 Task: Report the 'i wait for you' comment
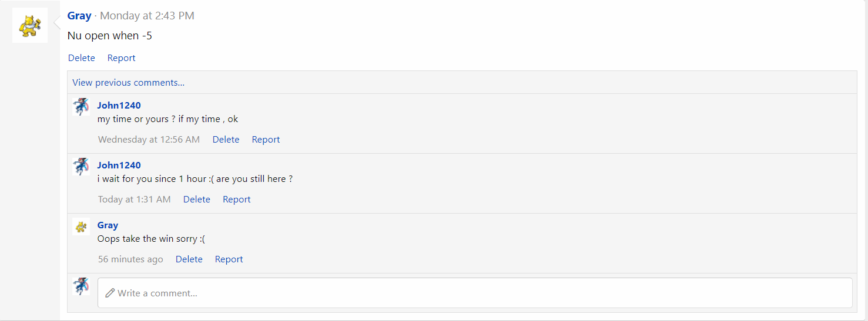tap(236, 200)
